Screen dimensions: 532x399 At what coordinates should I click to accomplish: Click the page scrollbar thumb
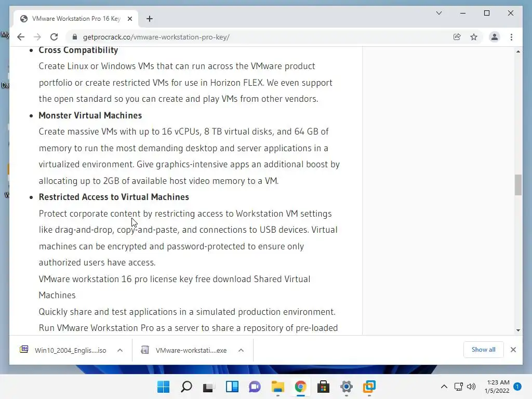pyautogui.click(x=518, y=185)
